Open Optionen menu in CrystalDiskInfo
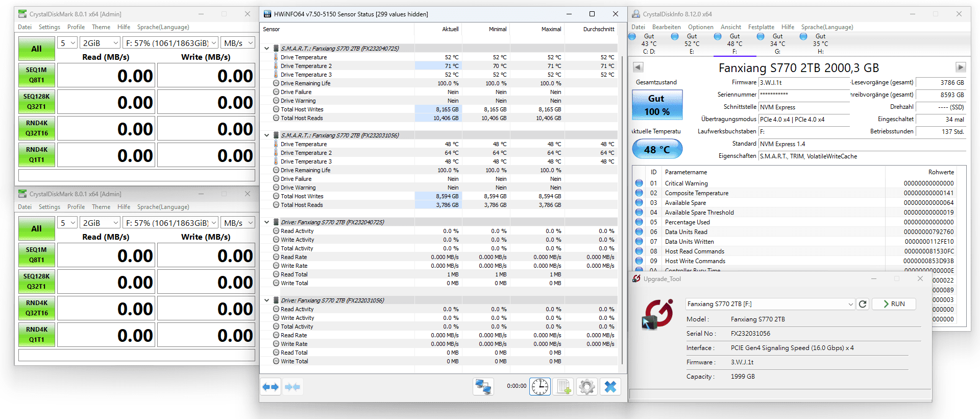The height and width of the screenshot is (419, 980). pyautogui.click(x=700, y=27)
